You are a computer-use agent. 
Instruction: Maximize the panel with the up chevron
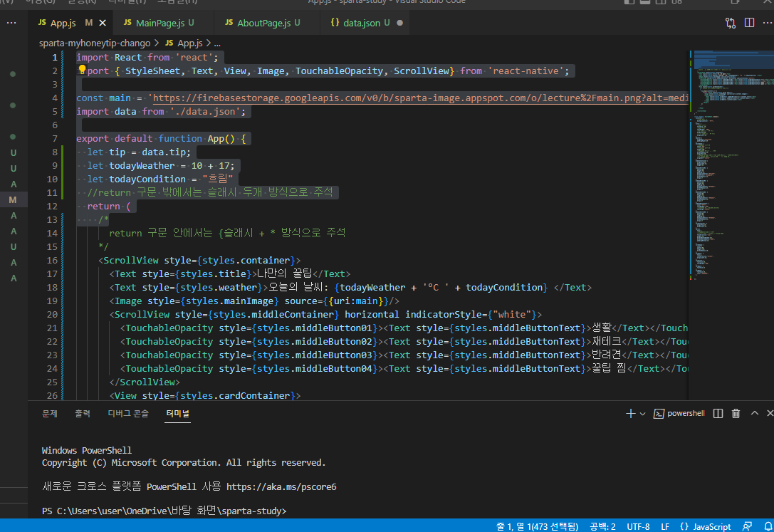click(x=754, y=414)
